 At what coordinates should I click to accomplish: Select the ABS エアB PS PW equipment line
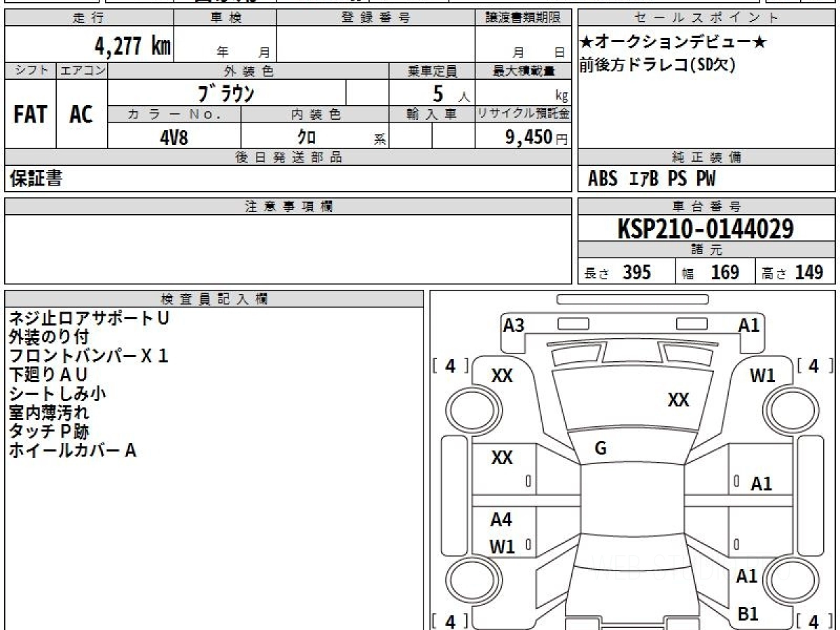(x=652, y=179)
